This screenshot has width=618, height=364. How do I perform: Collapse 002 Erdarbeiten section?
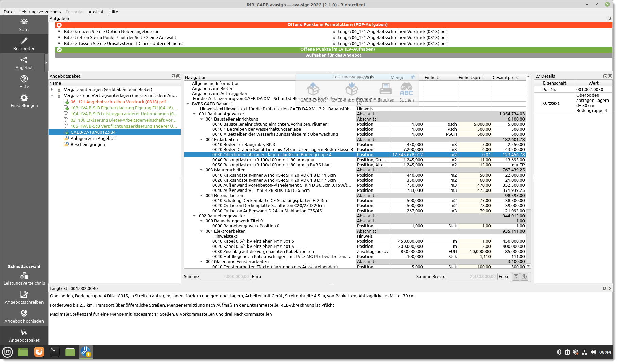pos(201,140)
